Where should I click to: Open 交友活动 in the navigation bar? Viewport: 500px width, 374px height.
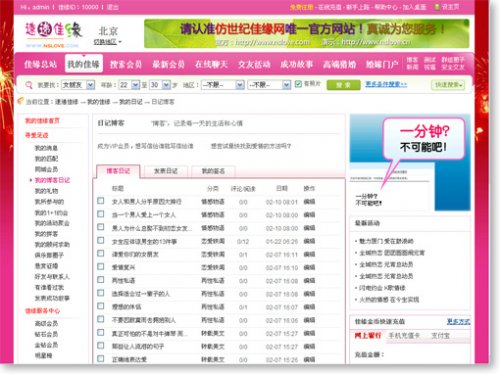point(254,64)
